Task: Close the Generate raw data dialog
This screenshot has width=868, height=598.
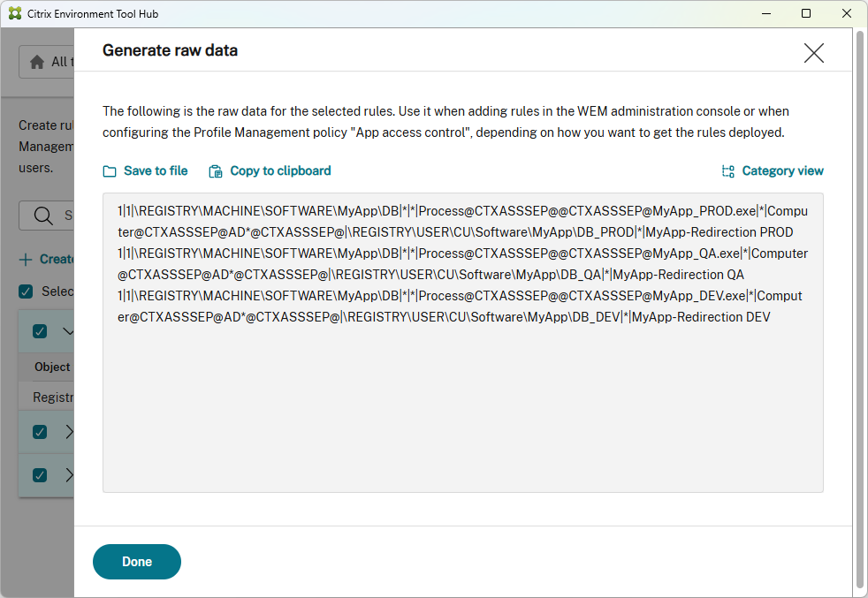Action: click(x=814, y=53)
